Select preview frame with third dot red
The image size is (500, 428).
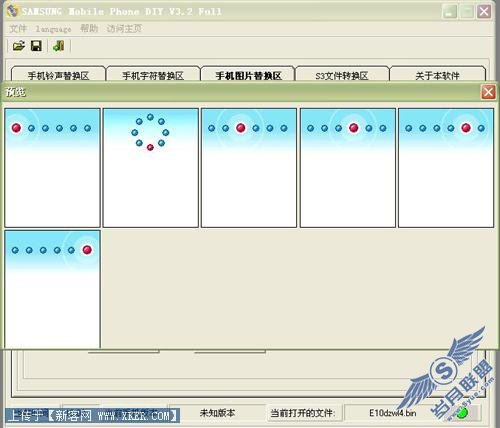click(249, 168)
